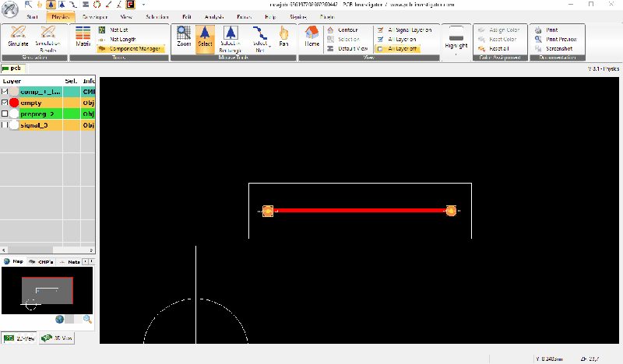The image size is (623, 364).
Task: Zoom to Contour
Action: pos(343,30)
